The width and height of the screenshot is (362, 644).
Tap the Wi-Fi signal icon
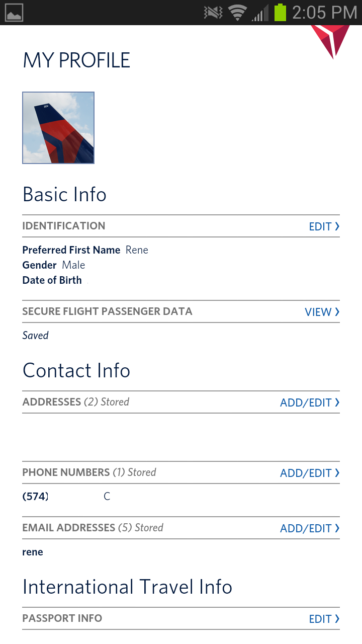237,13
